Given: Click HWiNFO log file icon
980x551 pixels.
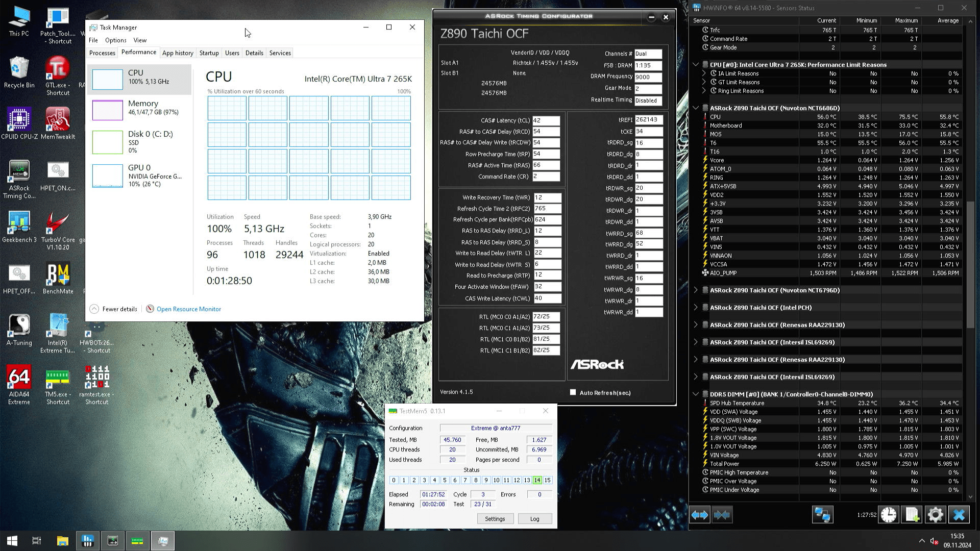Looking at the screenshot, I should [912, 515].
